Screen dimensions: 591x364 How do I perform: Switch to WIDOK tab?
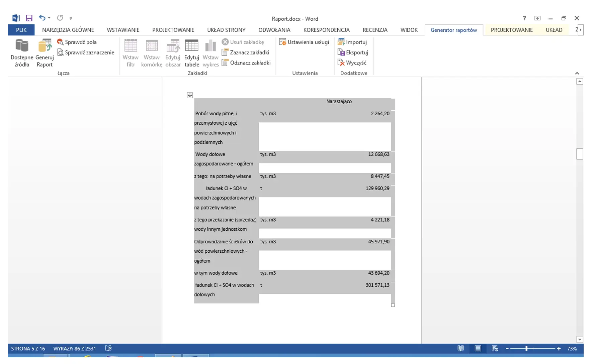pyautogui.click(x=409, y=30)
